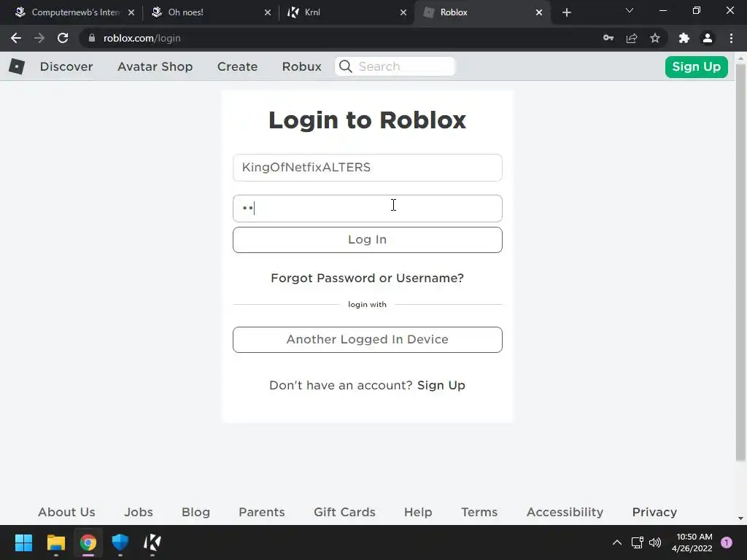The image size is (747, 560).
Task: Click the scrollbar down arrow
Action: (740, 518)
